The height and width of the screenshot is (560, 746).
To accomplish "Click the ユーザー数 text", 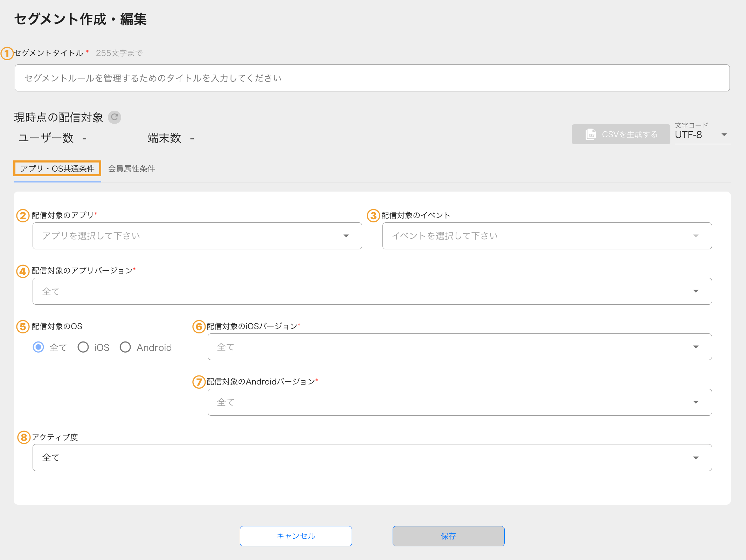I will tap(46, 138).
